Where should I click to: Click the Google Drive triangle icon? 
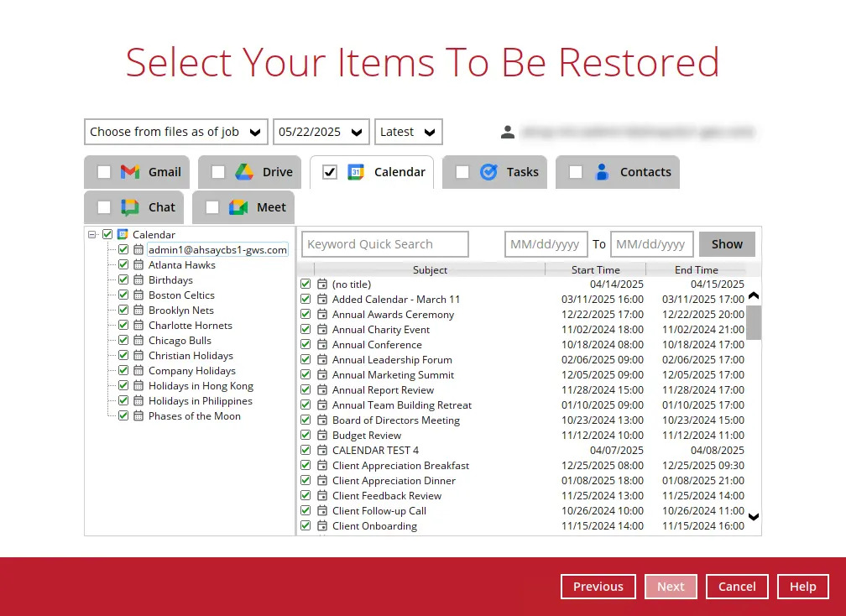click(243, 172)
